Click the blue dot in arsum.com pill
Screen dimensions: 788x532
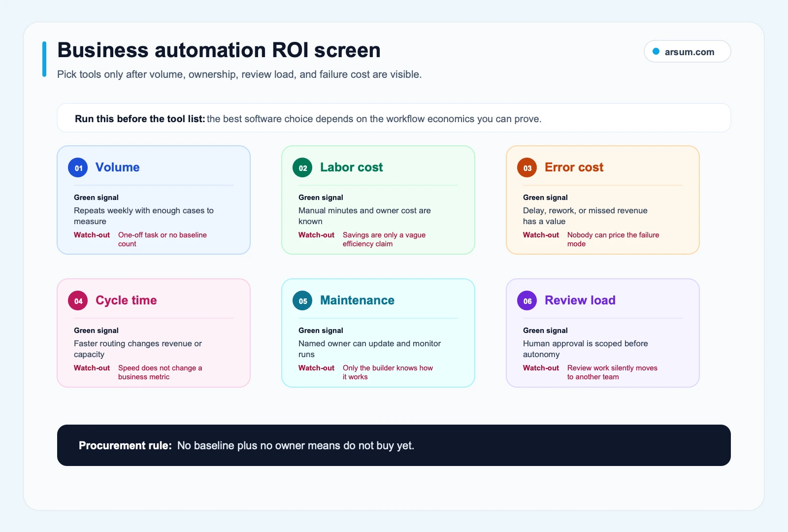656,51
